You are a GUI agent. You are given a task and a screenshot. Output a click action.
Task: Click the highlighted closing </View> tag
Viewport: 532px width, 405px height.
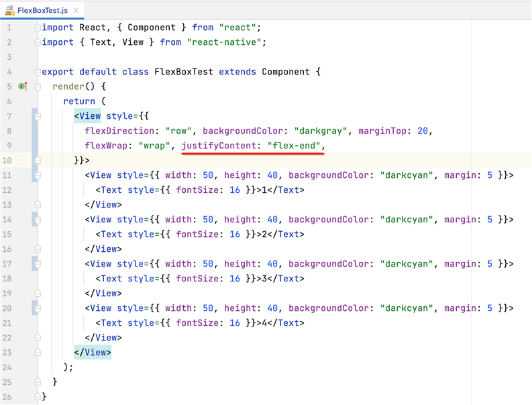(93, 353)
